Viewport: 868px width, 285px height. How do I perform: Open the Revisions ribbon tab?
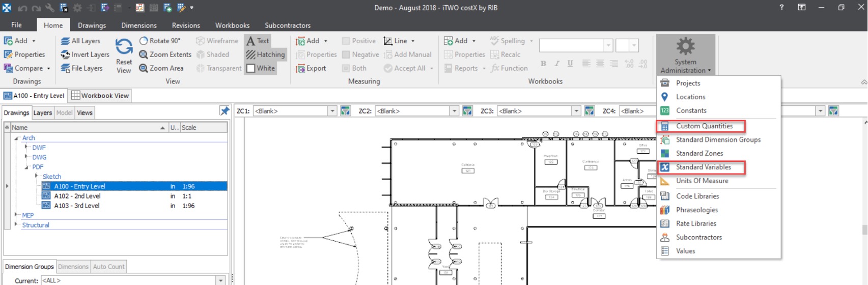(186, 25)
